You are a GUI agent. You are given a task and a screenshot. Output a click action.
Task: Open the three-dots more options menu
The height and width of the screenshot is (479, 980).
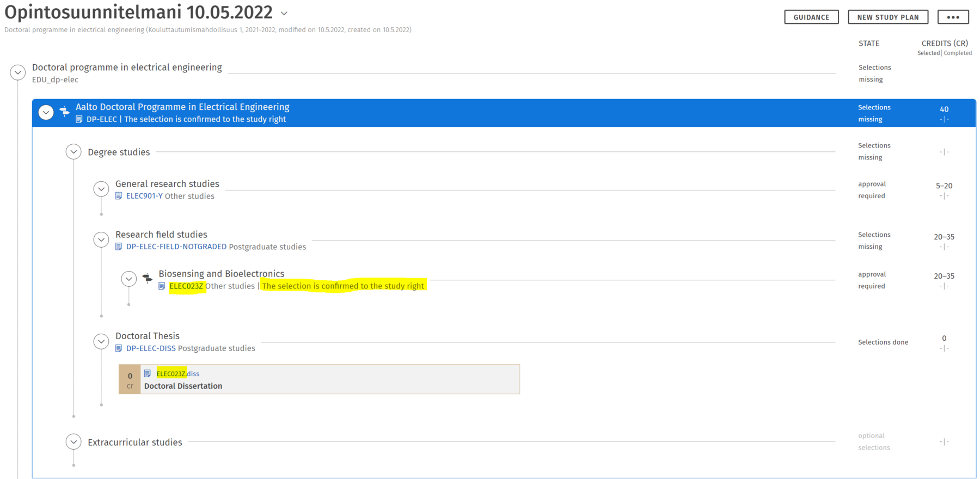point(953,17)
